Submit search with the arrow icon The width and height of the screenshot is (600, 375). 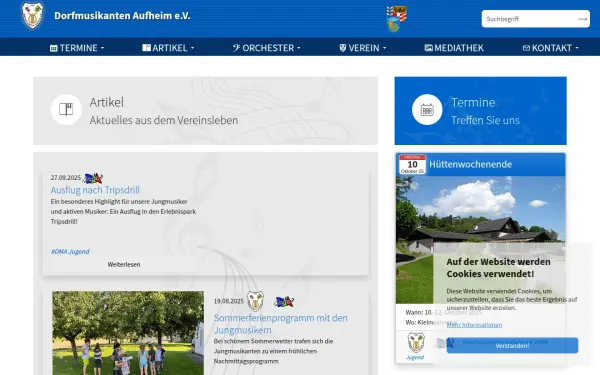582,19
